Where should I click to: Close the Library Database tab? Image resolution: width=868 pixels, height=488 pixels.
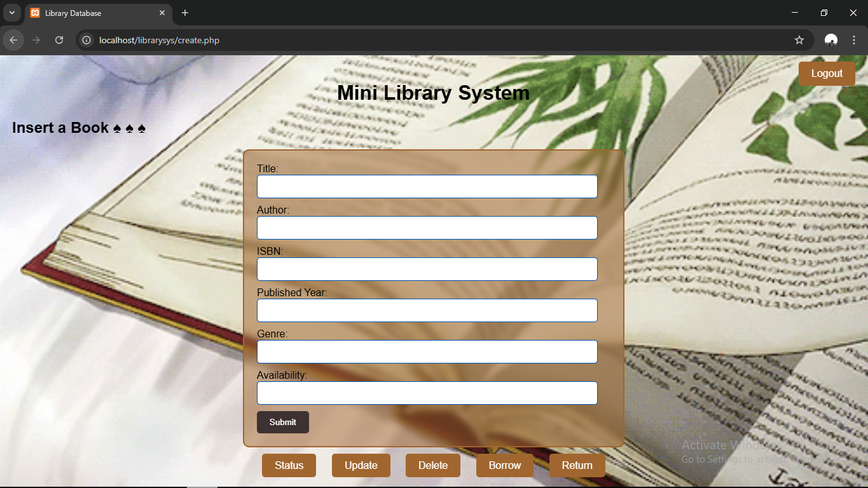tap(162, 13)
